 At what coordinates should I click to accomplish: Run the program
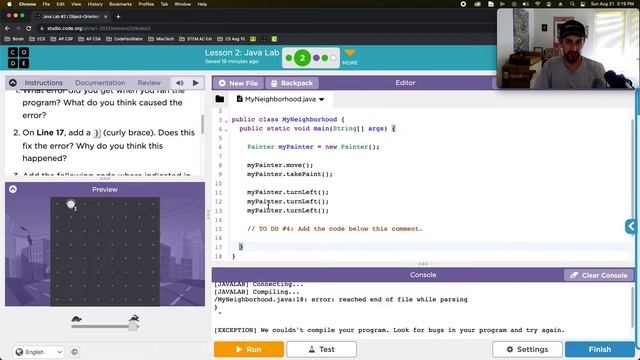(249, 349)
